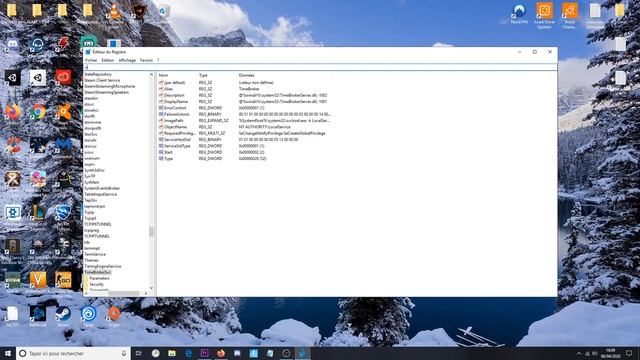The image size is (640, 360).
Task: Click the tree horizontal scroll right arrow
Action: (146, 293)
